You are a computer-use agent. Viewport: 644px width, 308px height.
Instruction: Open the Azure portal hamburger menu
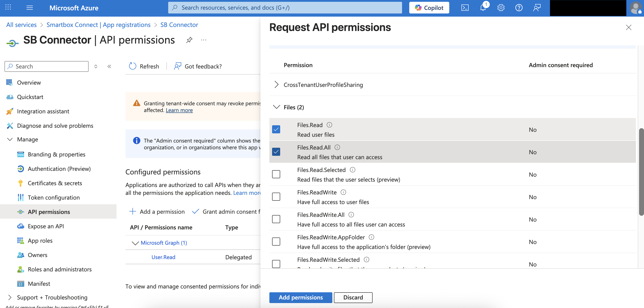[29, 8]
